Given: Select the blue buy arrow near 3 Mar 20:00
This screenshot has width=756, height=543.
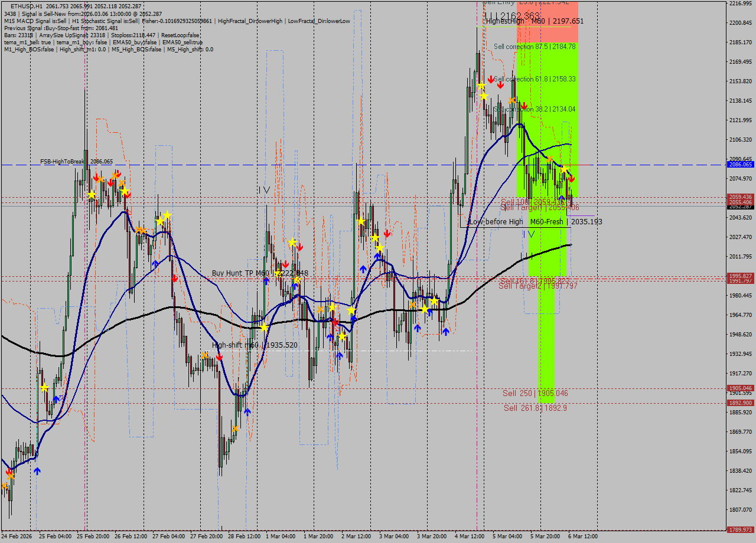Looking at the screenshot, I should coord(446,331).
